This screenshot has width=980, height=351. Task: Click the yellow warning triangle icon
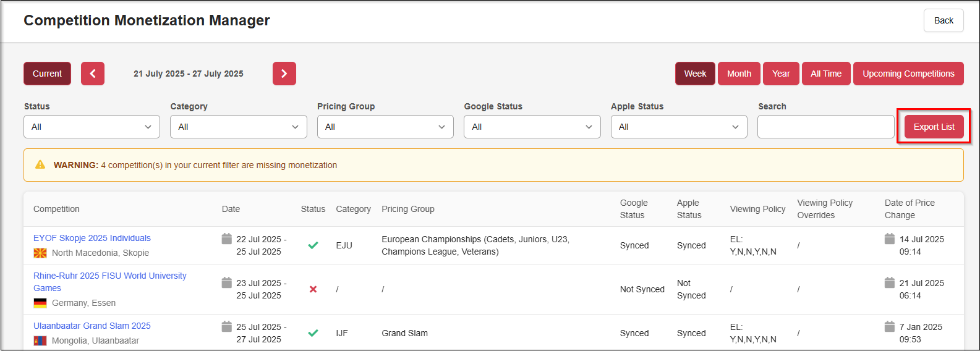tap(40, 165)
